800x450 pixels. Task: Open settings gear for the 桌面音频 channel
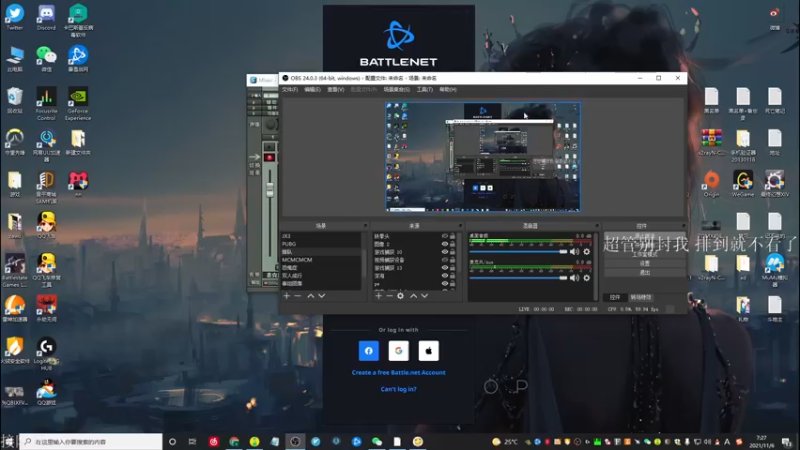click(587, 252)
